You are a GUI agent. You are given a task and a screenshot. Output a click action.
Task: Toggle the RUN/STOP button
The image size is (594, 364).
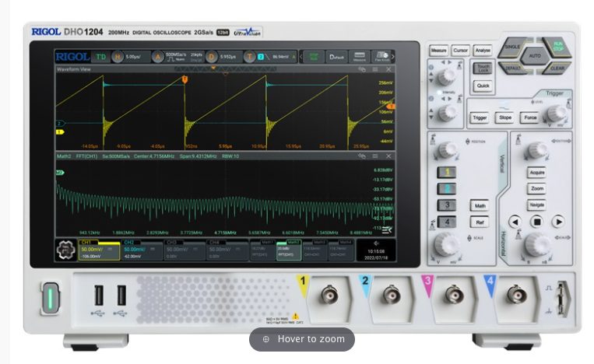tap(557, 47)
